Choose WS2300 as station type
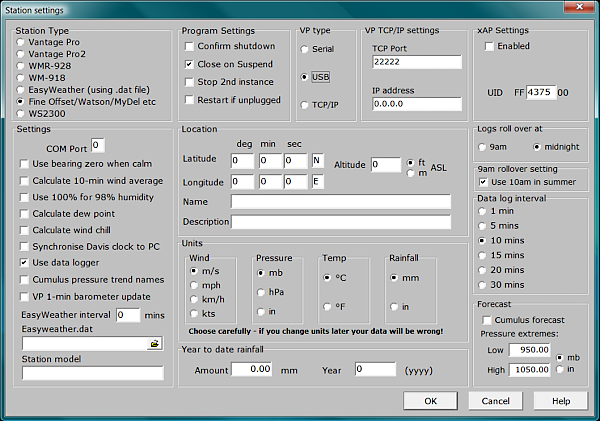The image size is (600, 421). (22, 114)
